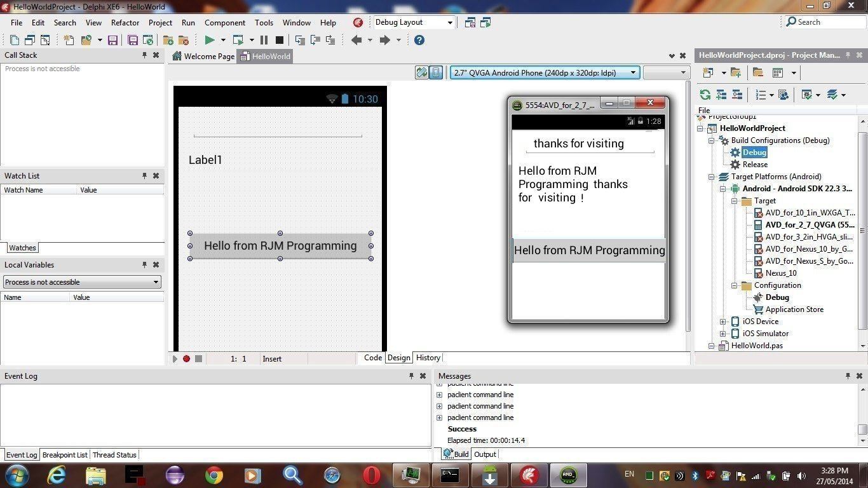This screenshot has width=868, height=488.
Task: Click the Refresh icon in Project Manager
Action: (x=705, y=95)
